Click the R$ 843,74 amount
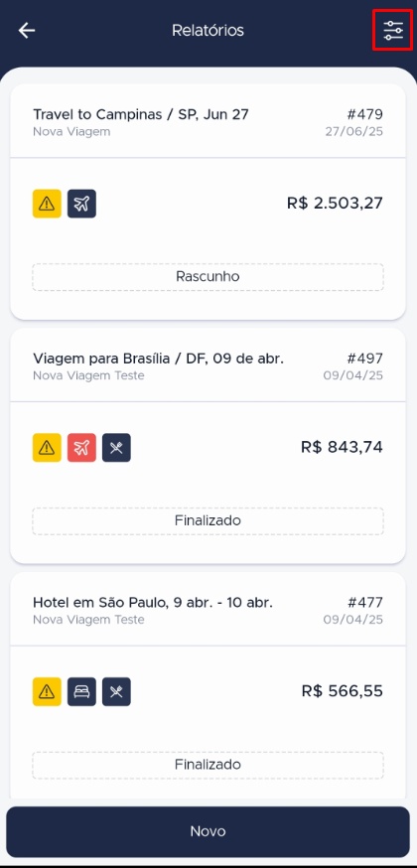 (342, 447)
